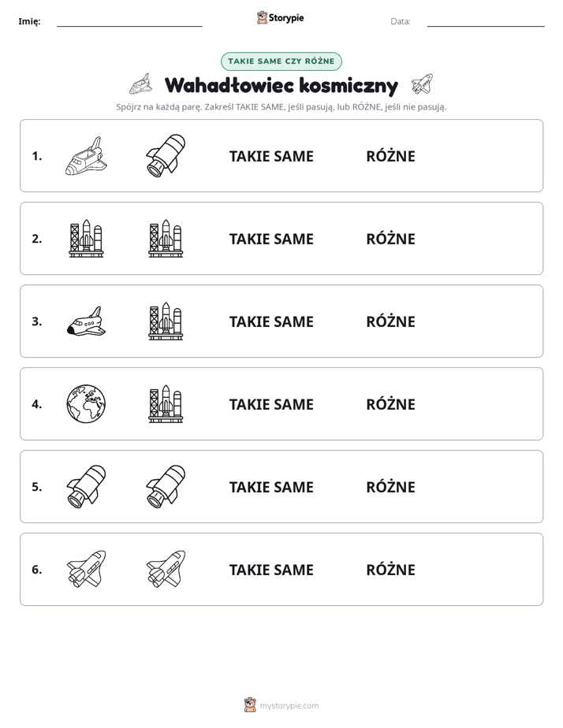Image resolution: width=563 pixels, height=728 pixels.
Task: Click the TAKIE SAME CZY RÓŻNE badge
Action: (281, 61)
